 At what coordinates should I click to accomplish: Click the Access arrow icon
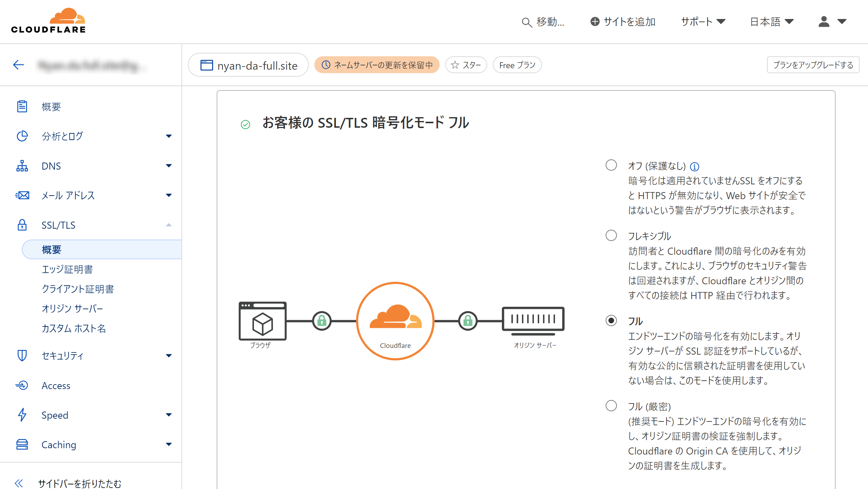click(22, 385)
